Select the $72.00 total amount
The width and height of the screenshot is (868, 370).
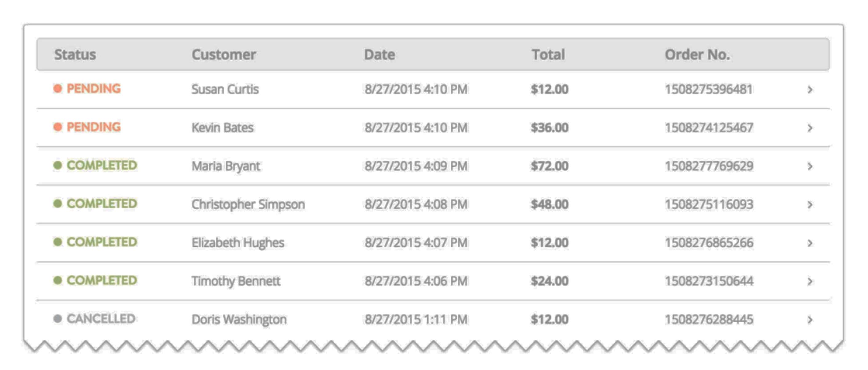[x=550, y=166]
